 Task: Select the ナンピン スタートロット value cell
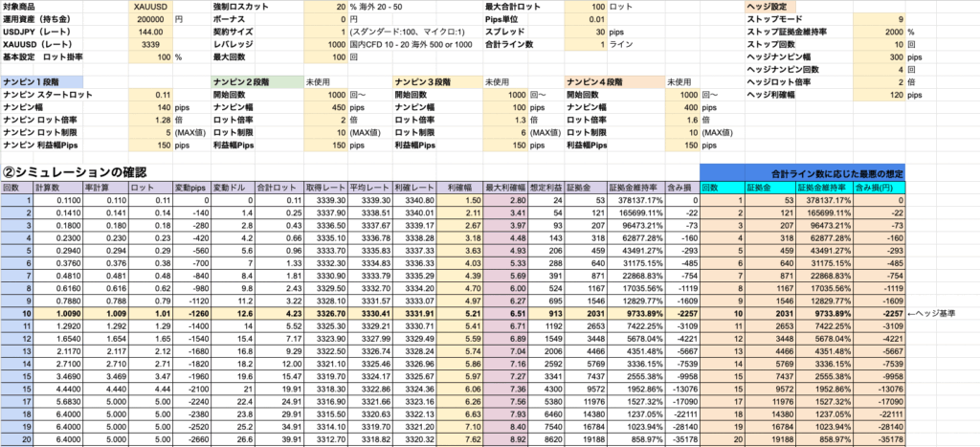click(x=150, y=95)
